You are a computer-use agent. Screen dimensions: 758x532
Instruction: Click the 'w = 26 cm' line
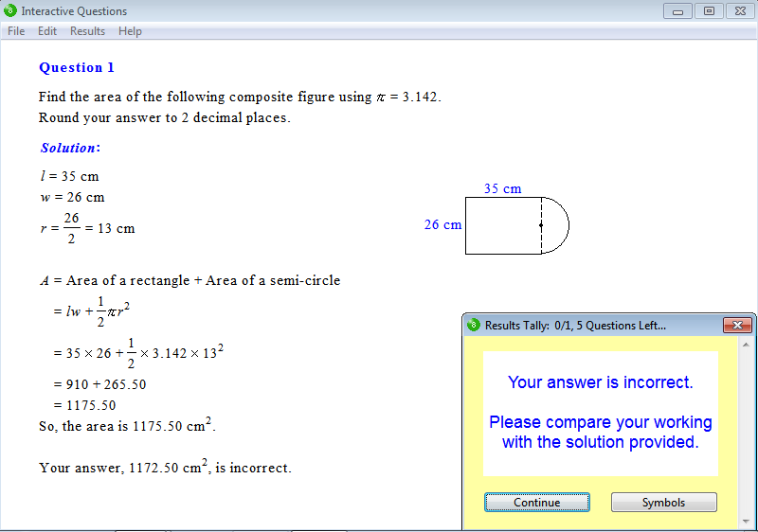point(73,197)
